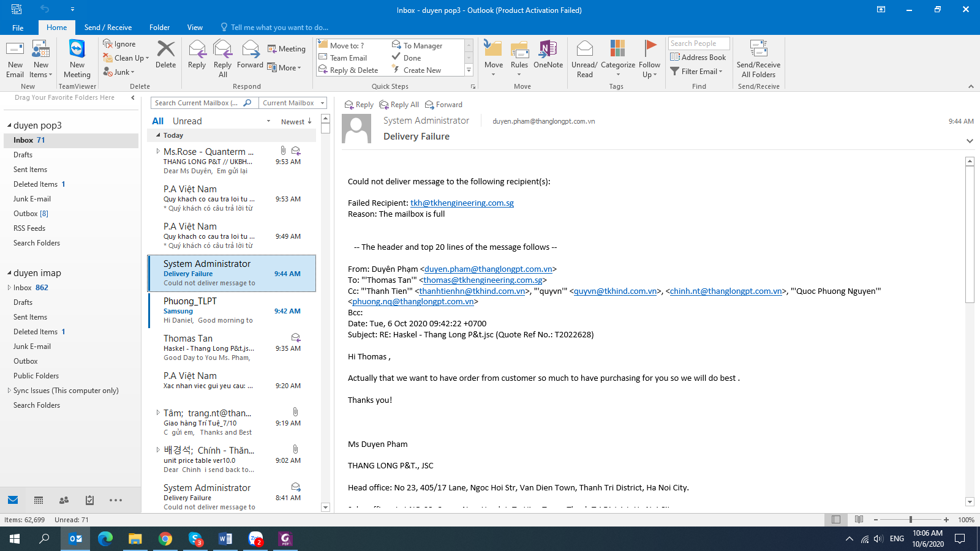Show more navigation options ellipsis
980x551 pixels.
click(x=116, y=500)
